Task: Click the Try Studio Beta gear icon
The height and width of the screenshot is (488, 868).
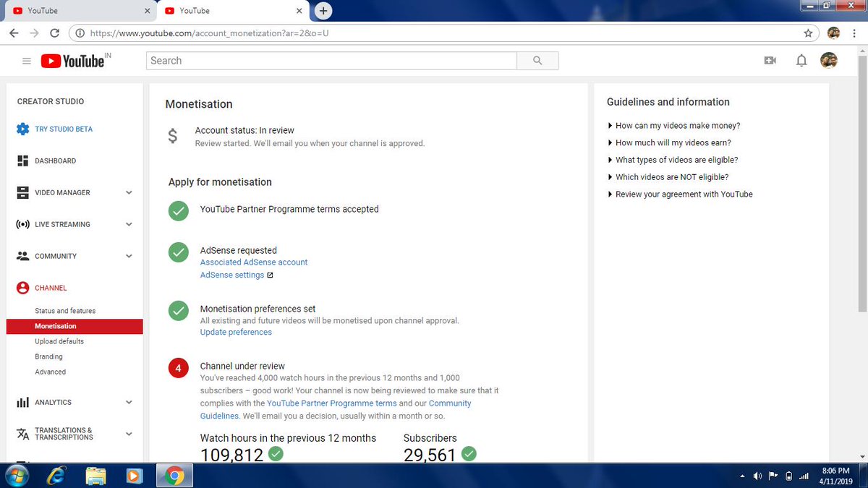Action: point(22,129)
